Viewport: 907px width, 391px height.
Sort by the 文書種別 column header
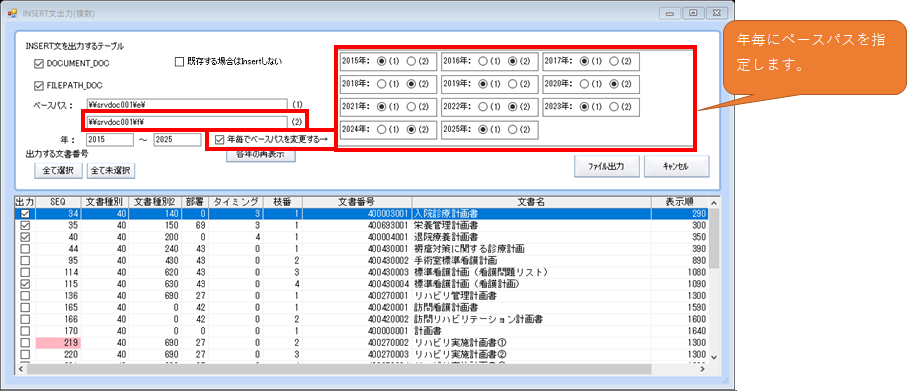(104, 202)
